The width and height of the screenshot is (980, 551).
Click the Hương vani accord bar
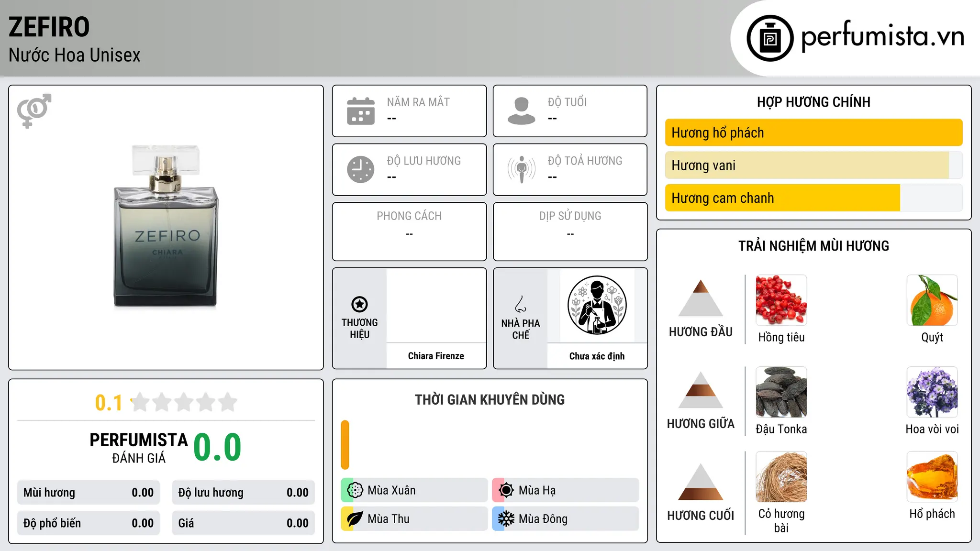coord(814,165)
